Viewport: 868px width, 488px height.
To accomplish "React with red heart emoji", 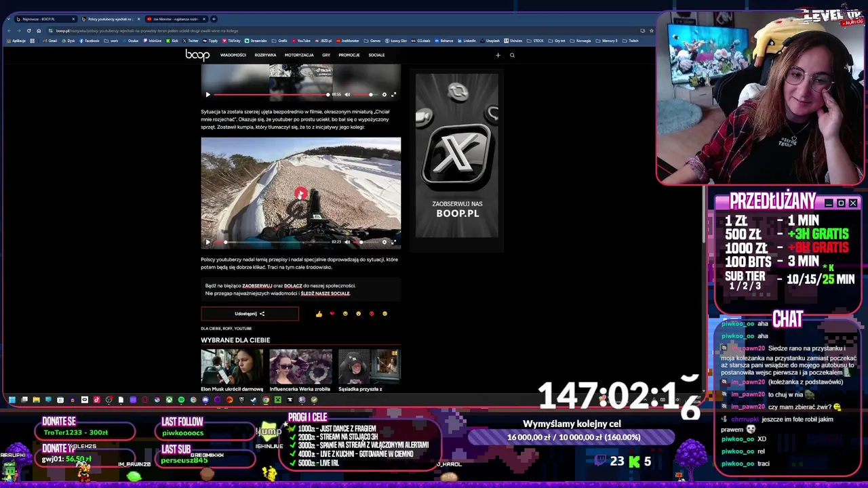I will pos(332,314).
